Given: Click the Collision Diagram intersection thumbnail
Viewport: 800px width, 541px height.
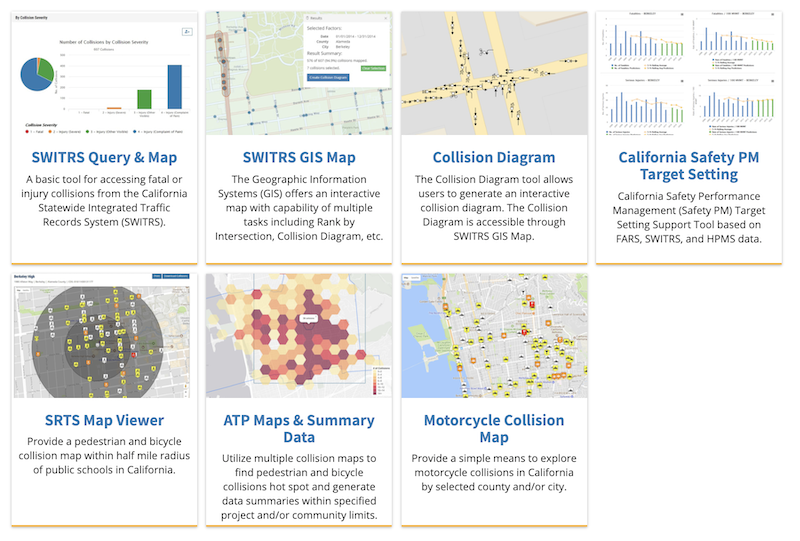Looking at the screenshot, I should click(x=494, y=73).
